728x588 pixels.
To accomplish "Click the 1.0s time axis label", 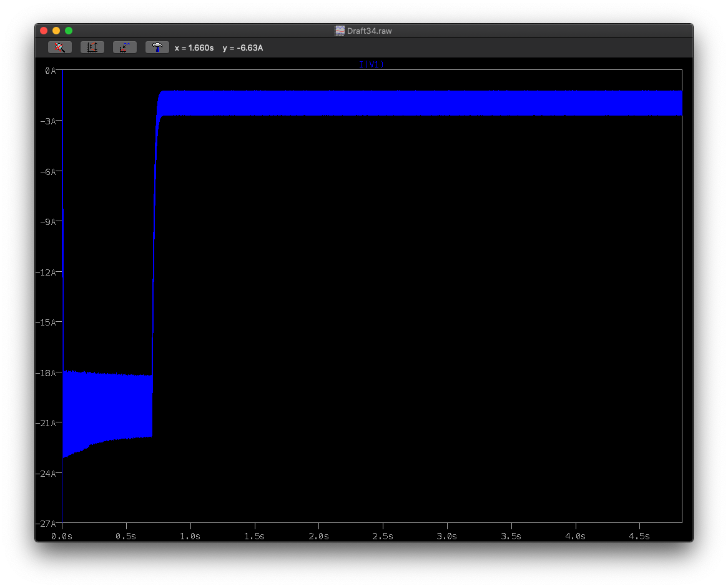I will coord(190,536).
